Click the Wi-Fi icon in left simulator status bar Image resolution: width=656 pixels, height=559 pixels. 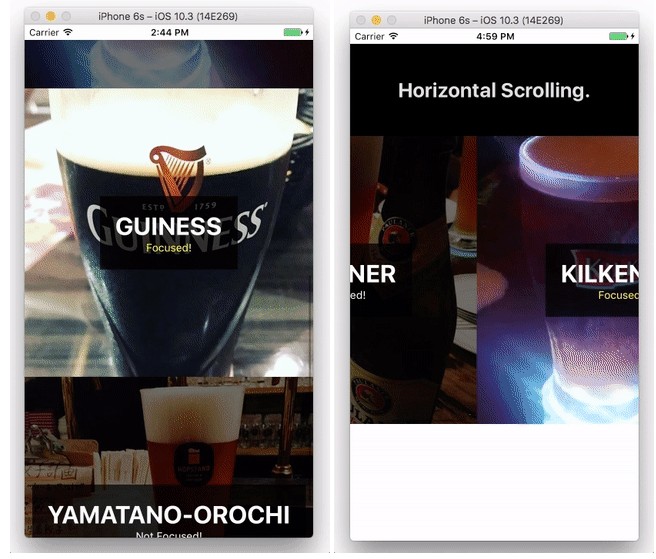click(x=68, y=32)
